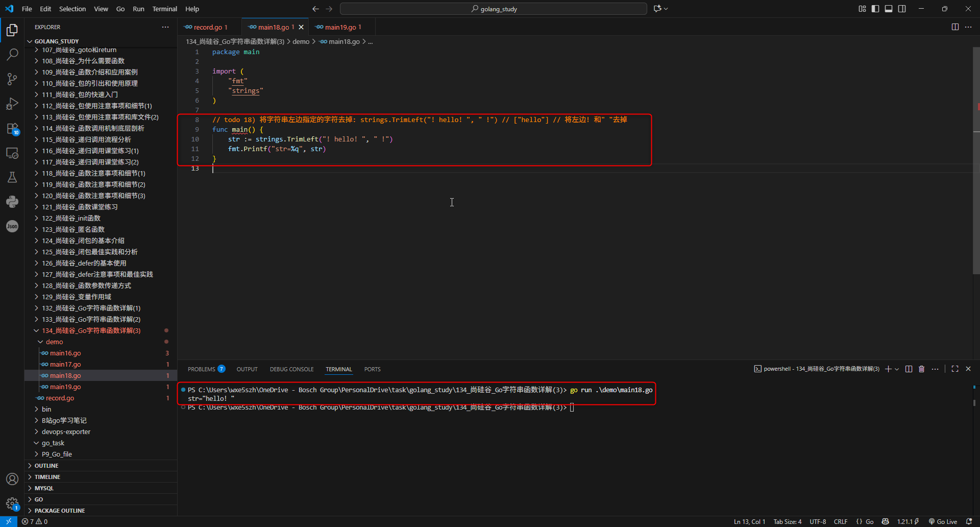Switch to the main19.go editor tab
The image size is (980, 527).
(342, 27)
